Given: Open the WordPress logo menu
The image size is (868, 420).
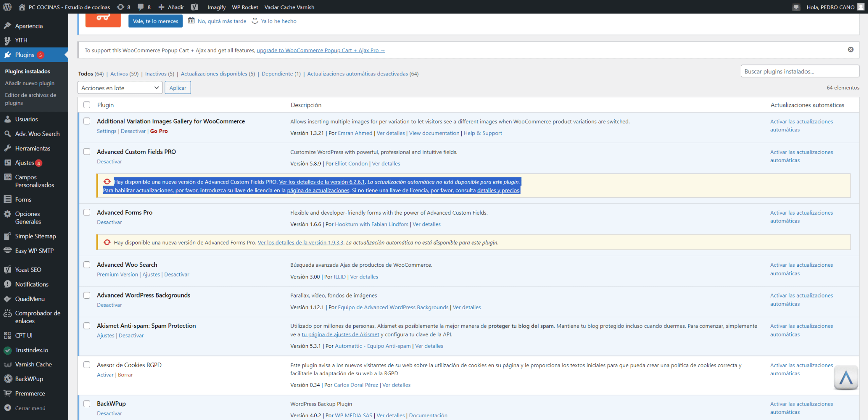Looking at the screenshot, I should click(x=7, y=7).
